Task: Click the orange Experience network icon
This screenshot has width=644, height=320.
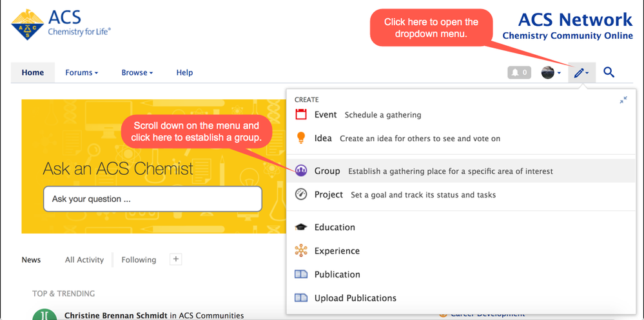Action: pyautogui.click(x=301, y=251)
